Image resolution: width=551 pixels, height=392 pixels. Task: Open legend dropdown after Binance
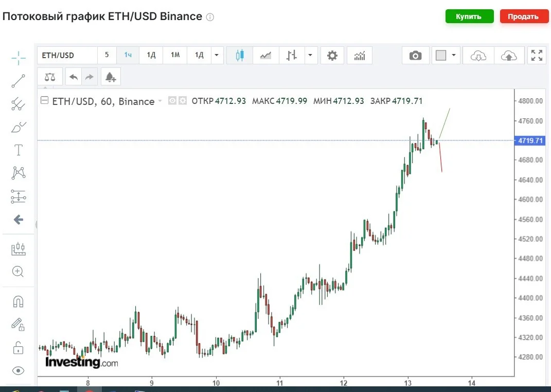point(160,101)
